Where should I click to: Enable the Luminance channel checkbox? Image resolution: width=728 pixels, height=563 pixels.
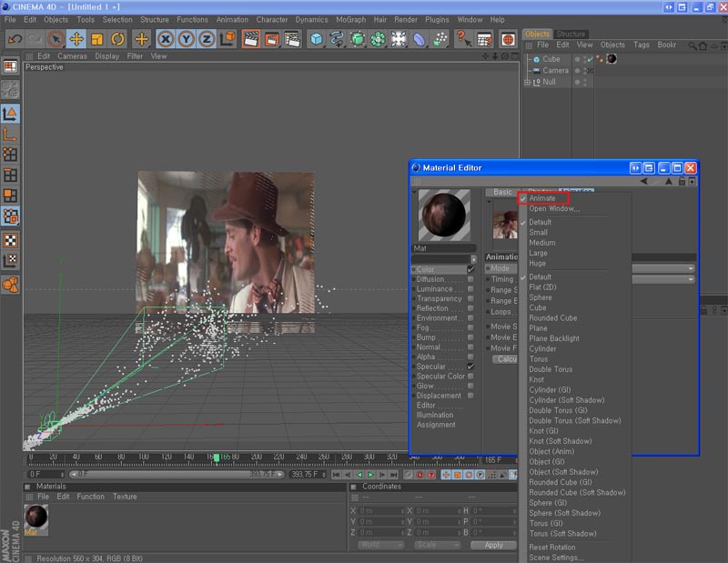pyautogui.click(x=470, y=288)
